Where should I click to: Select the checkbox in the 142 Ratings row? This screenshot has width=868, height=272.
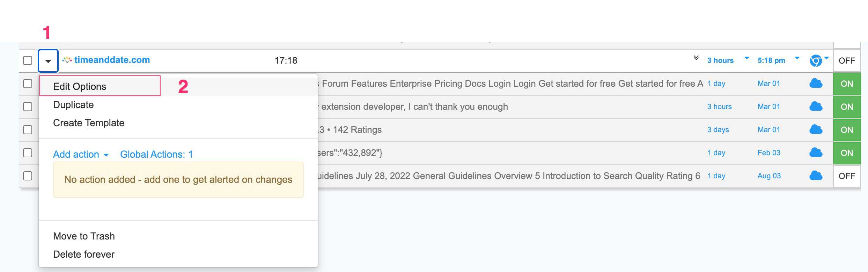pos(28,130)
